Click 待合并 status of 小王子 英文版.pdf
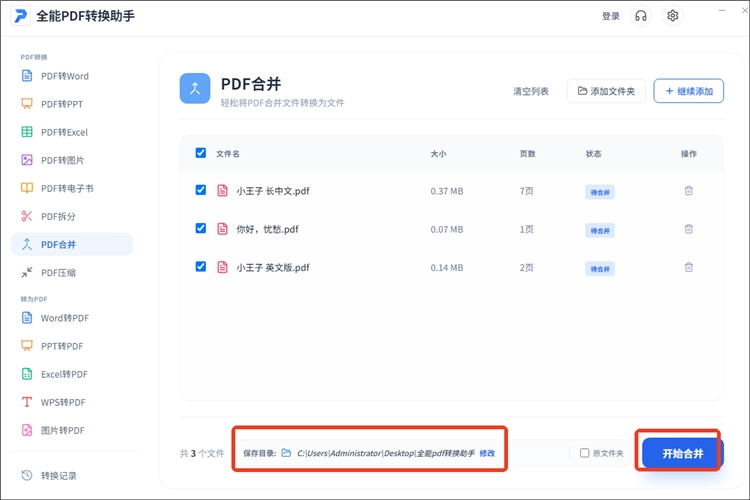750x500 pixels. pos(600,269)
